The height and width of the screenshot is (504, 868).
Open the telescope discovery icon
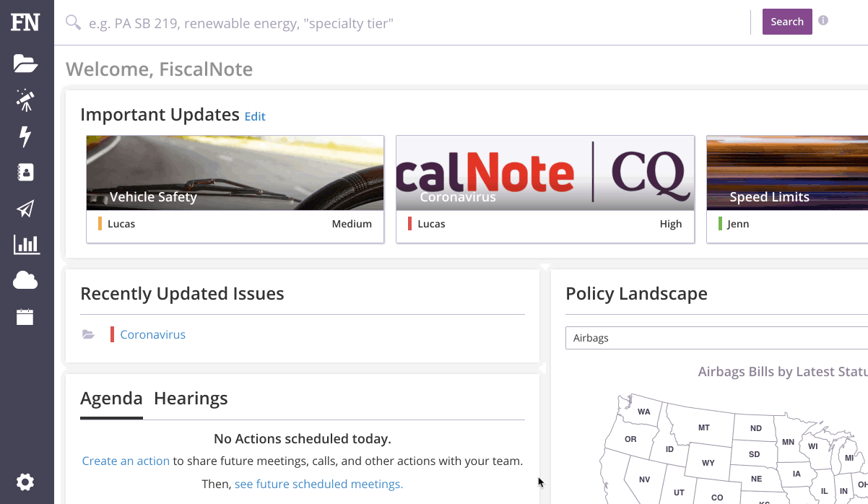(x=25, y=100)
